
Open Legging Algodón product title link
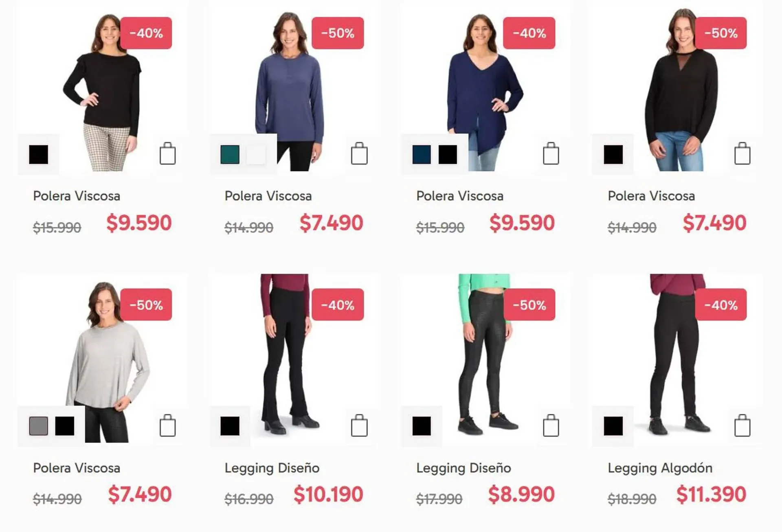click(x=660, y=468)
